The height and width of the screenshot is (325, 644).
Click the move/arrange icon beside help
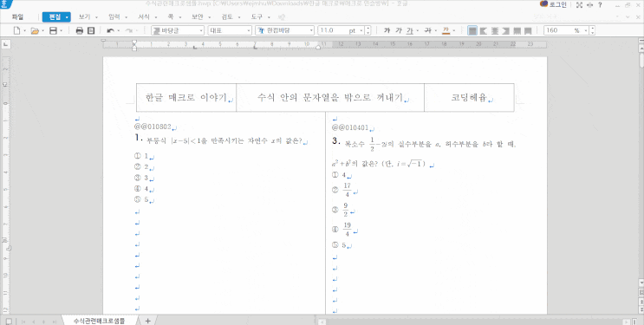590,5
